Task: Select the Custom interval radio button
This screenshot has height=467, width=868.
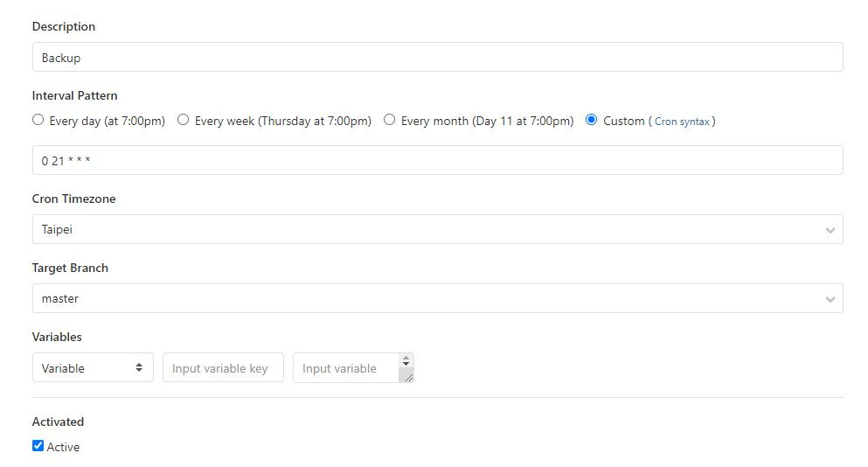Action: [591, 120]
